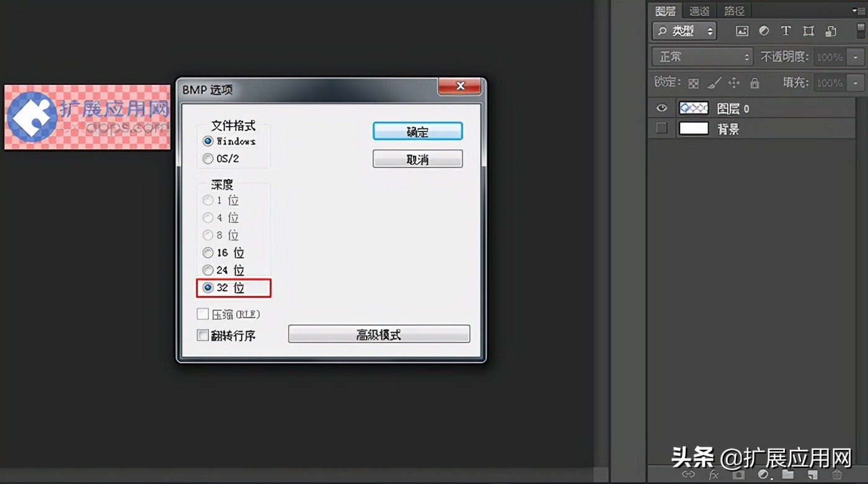This screenshot has width=868, height=484.
Task: Select the 24 位 depth radio button
Action: coord(208,270)
